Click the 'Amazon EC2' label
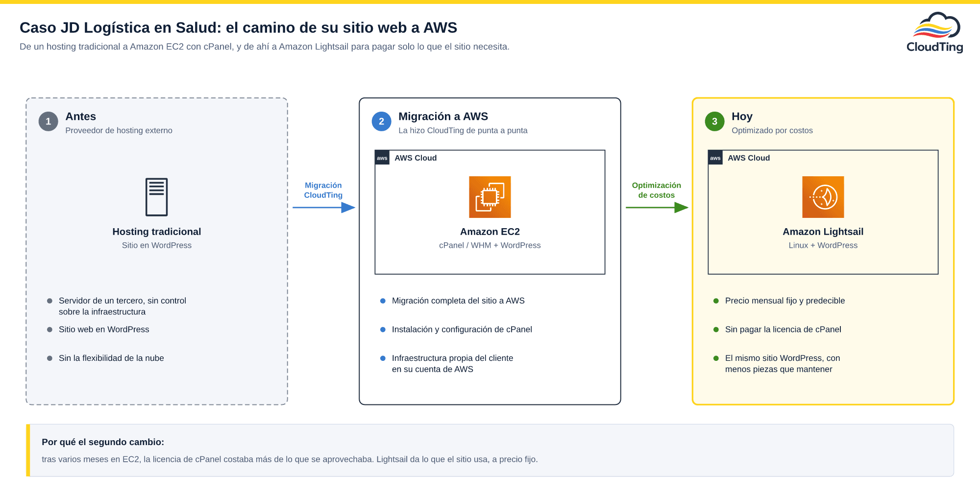This screenshot has width=980, height=496. pyautogui.click(x=490, y=232)
